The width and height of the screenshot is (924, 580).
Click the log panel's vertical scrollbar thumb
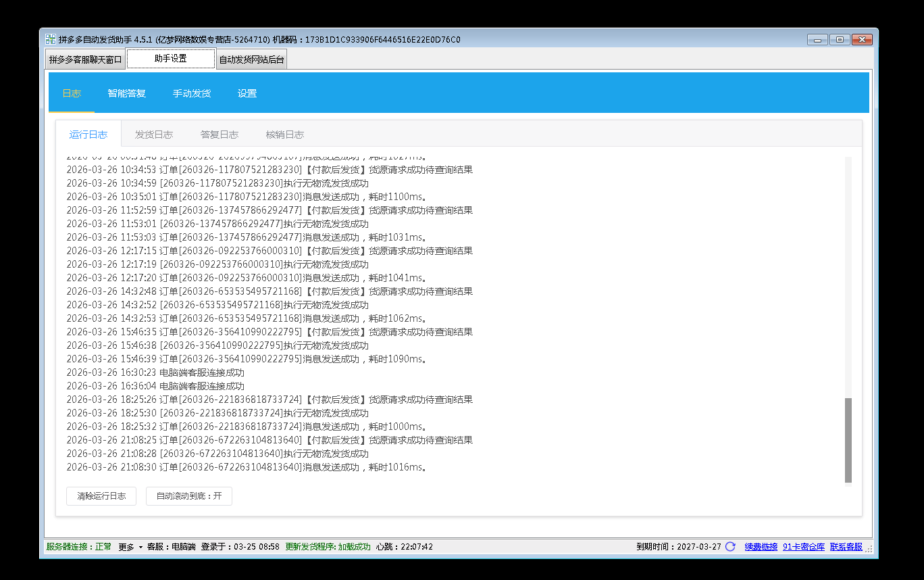click(x=848, y=440)
